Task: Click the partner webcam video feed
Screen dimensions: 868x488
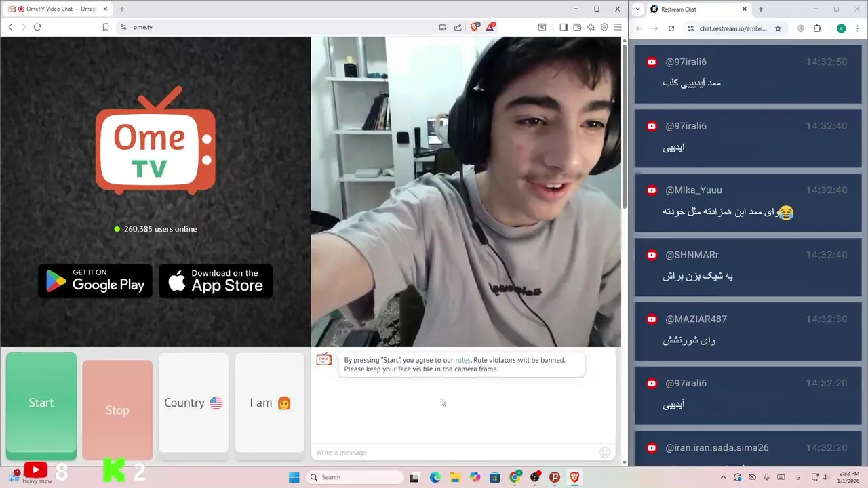Action: (x=466, y=192)
